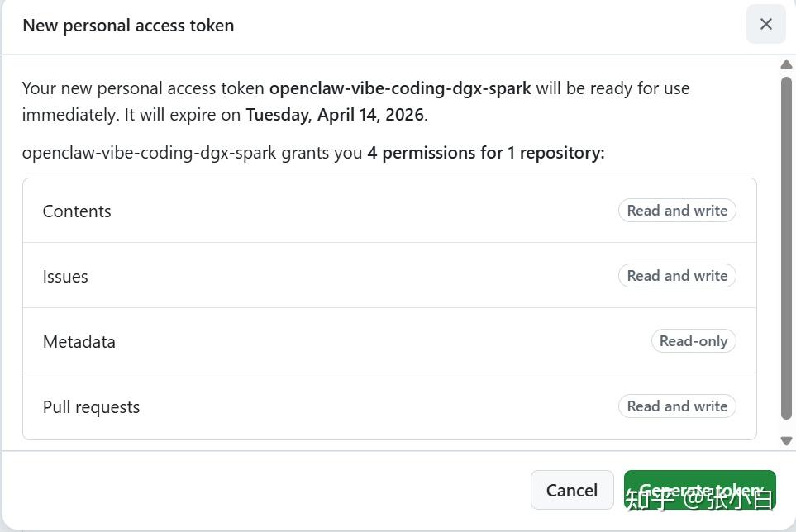Image resolution: width=796 pixels, height=532 pixels.
Task: Click the "New personal access token" dialog title
Action: tap(128, 26)
